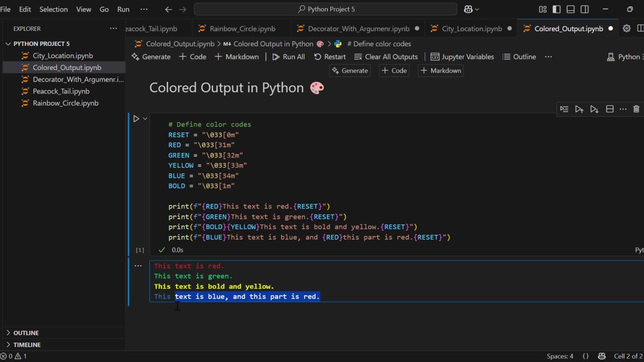Click the Customize Layout icon

tap(542, 9)
